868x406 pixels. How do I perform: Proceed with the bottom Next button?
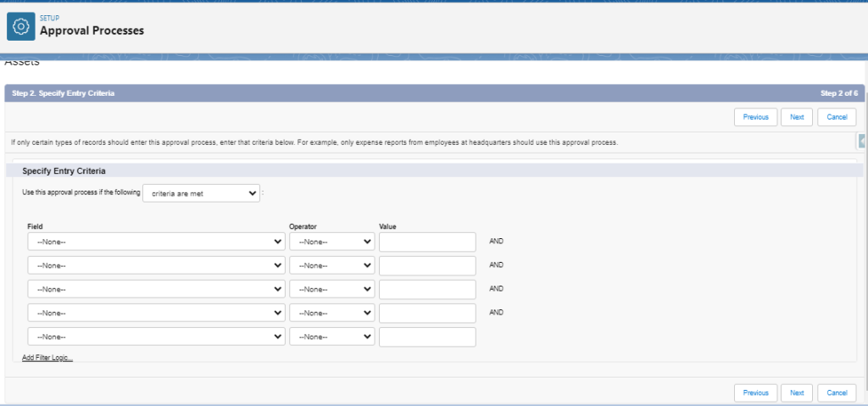click(797, 392)
